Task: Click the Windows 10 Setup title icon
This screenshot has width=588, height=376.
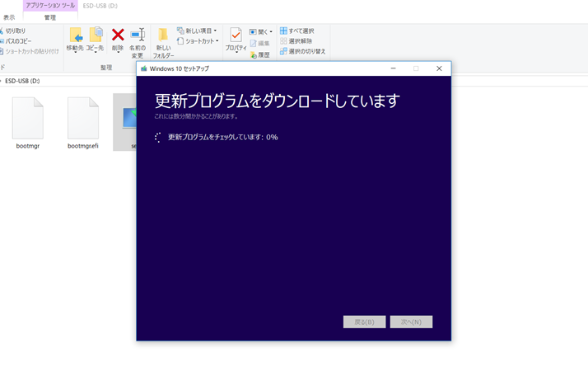Action: click(143, 68)
